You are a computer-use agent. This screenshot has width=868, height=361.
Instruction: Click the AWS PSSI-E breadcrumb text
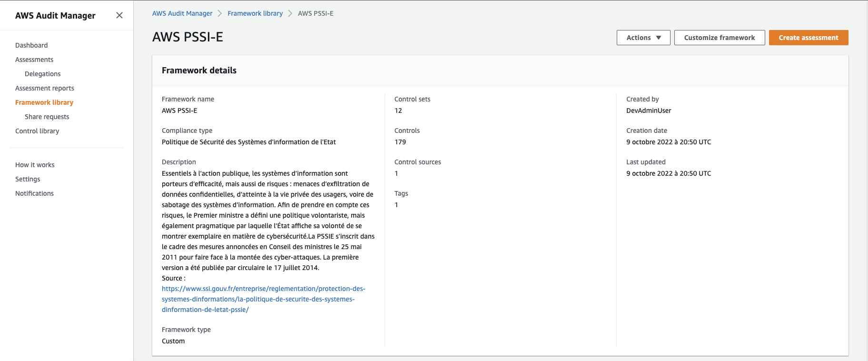pos(316,13)
